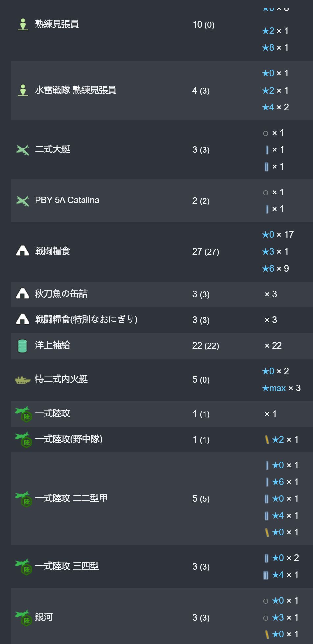Click the 27 (27) count for 戦闘糧食

pyautogui.click(x=205, y=252)
